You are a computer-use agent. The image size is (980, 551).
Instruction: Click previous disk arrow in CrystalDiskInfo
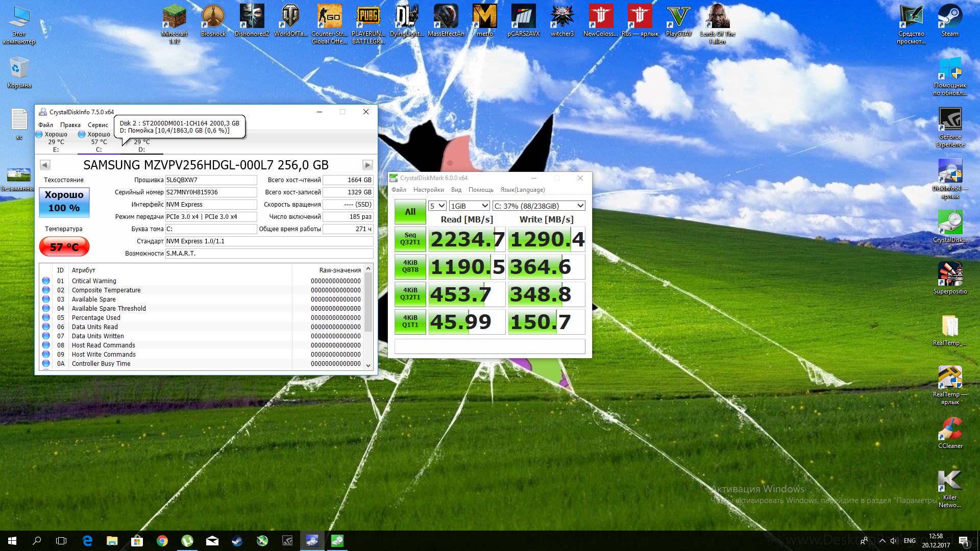(45, 165)
